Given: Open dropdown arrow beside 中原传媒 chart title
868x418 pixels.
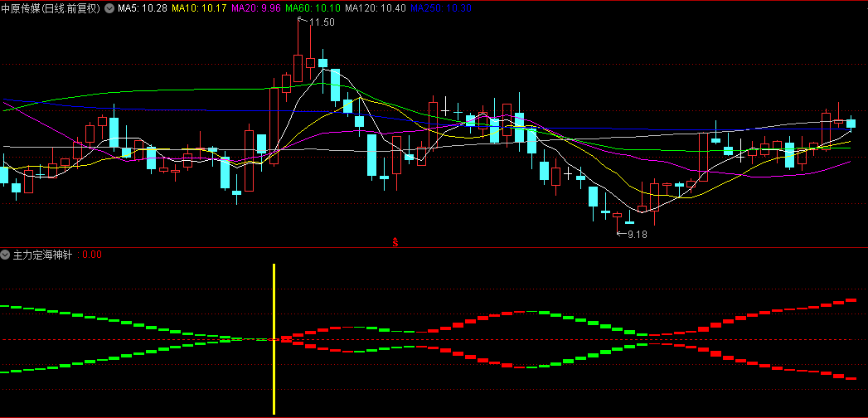Looking at the screenshot, I should coord(109,8).
